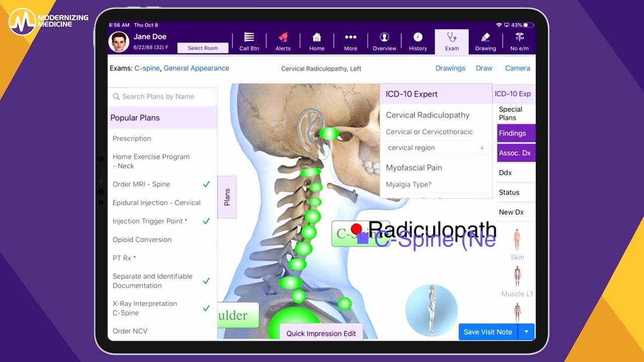The height and width of the screenshot is (362, 644).
Task: Open the Special Plans tab
Action: point(516,114)
